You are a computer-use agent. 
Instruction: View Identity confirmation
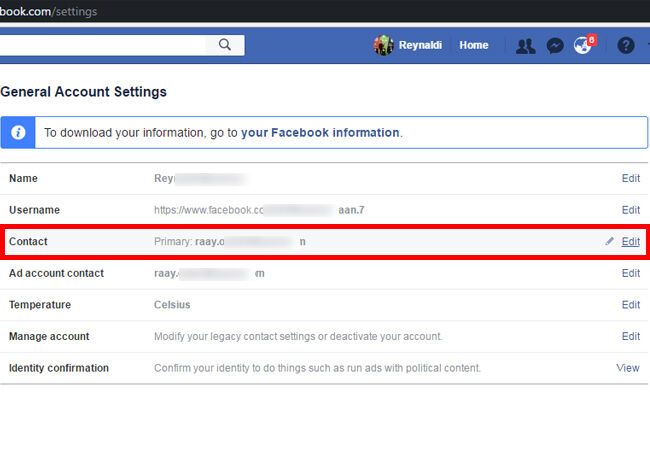(x=628, y=368)
